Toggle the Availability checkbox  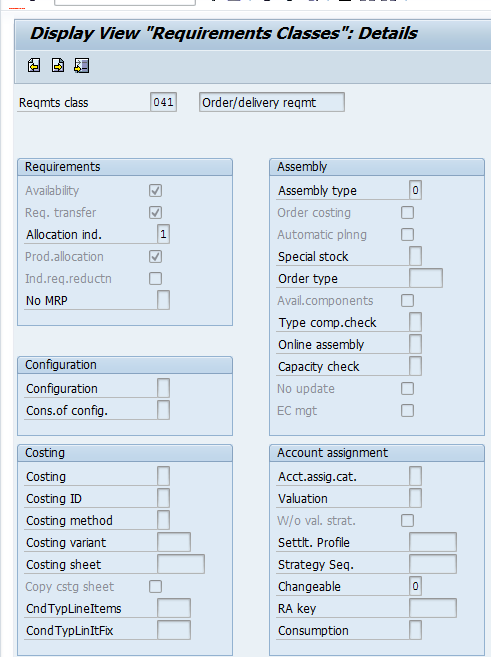pos(155,191)
